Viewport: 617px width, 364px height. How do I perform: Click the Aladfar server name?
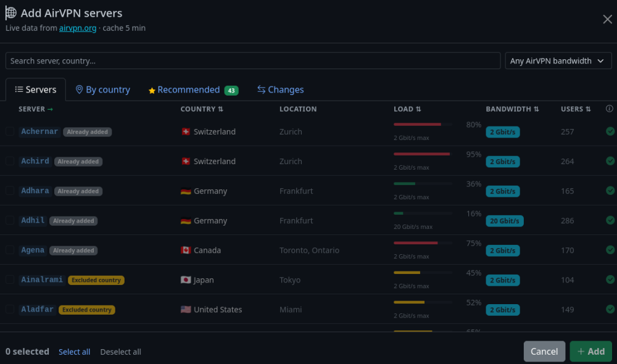click(x=37, y=309)
